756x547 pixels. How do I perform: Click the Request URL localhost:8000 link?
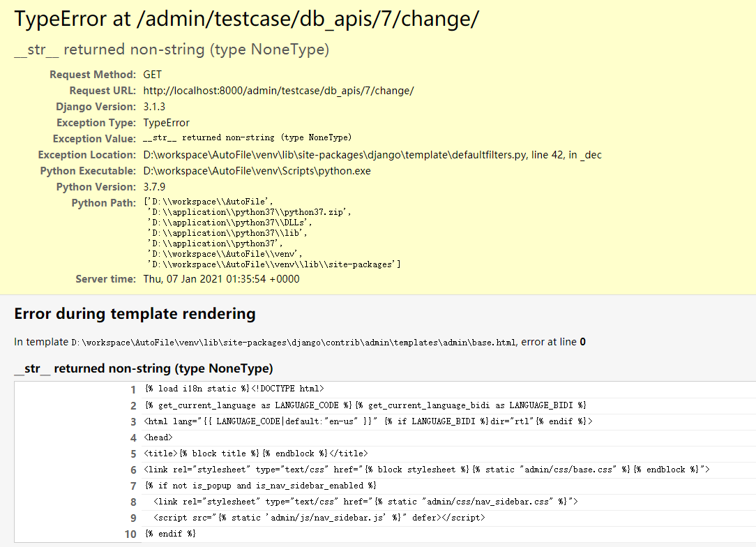[278, 90]
